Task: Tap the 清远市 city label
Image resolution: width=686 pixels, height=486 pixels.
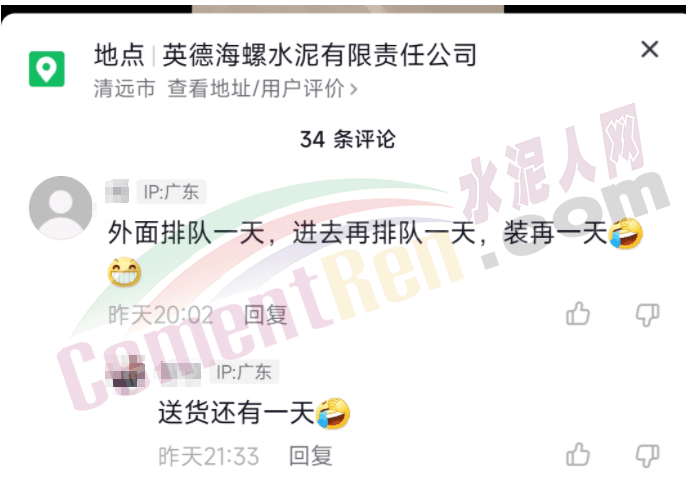Action: coord(125,89)
